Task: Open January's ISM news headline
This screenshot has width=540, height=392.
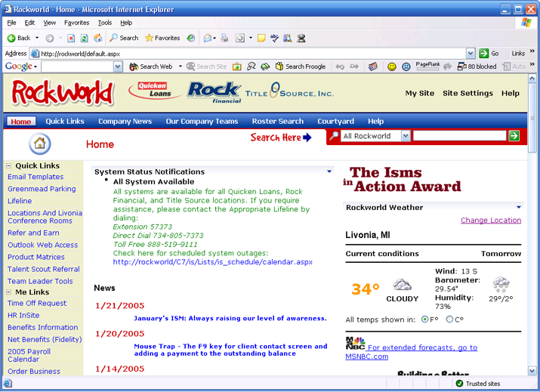Action: click(x=230, y=318)
